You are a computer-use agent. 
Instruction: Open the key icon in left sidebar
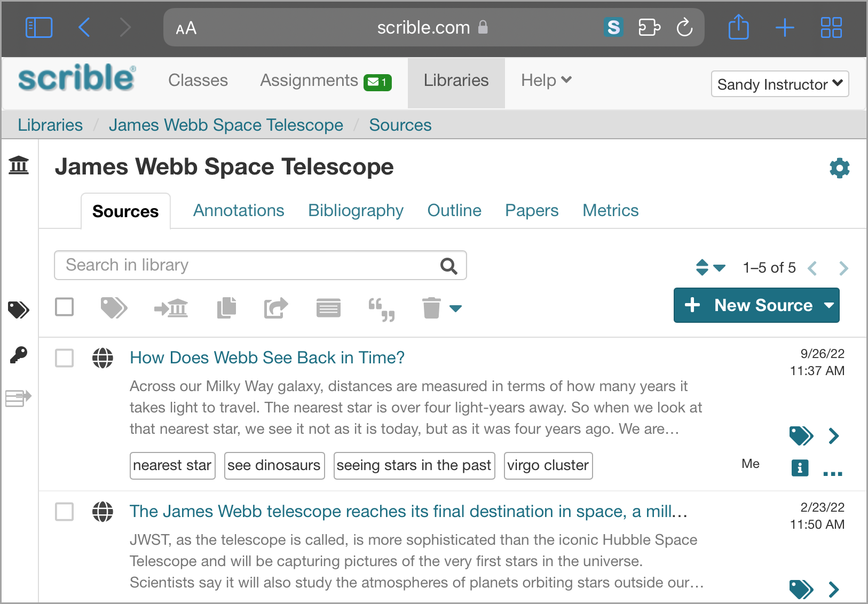pos(19,355)
